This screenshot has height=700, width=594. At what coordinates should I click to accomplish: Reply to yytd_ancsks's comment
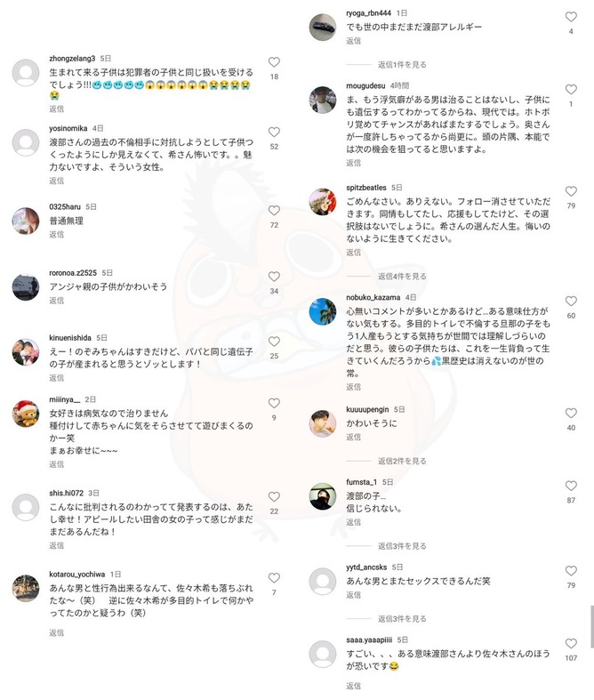pyautogui.click(x=353, y=595)
